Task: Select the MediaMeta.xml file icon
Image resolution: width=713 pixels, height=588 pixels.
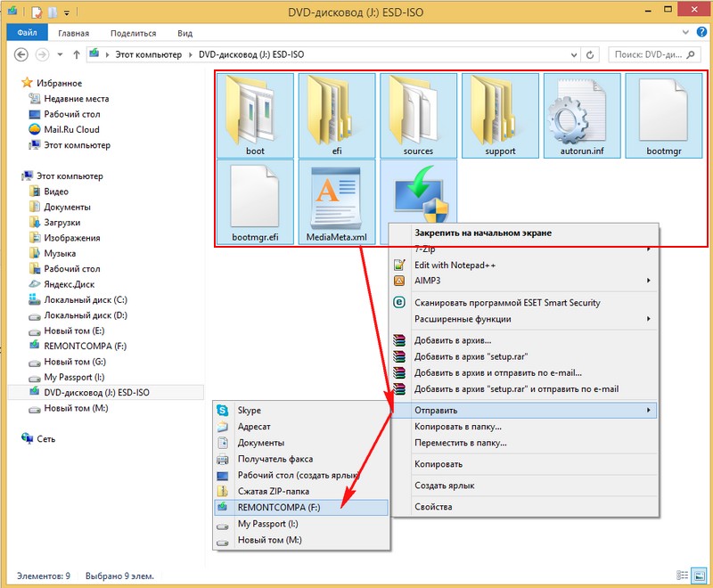Action: pyautogui.click(x=337, y=198)
